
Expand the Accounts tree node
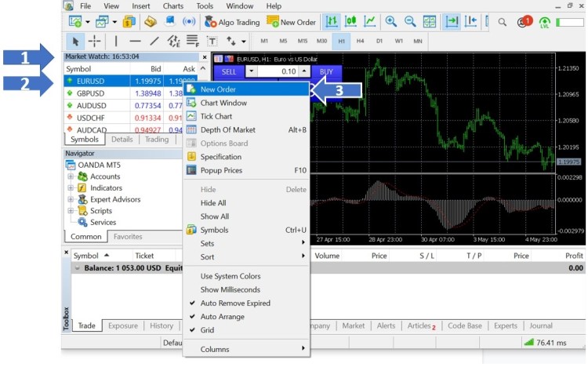(71, 176)
